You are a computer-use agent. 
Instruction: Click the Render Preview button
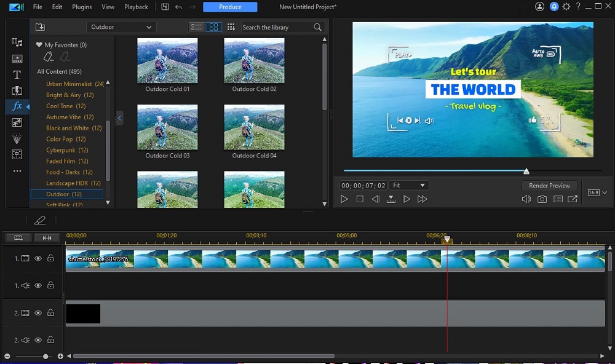(549, 185)
